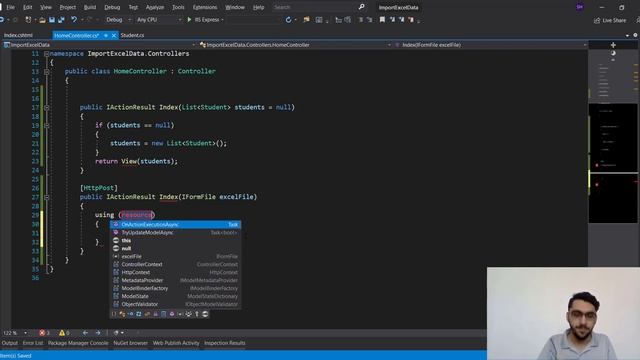Open the Output panel tab
640x360 pixels.
tap(9, 343)
